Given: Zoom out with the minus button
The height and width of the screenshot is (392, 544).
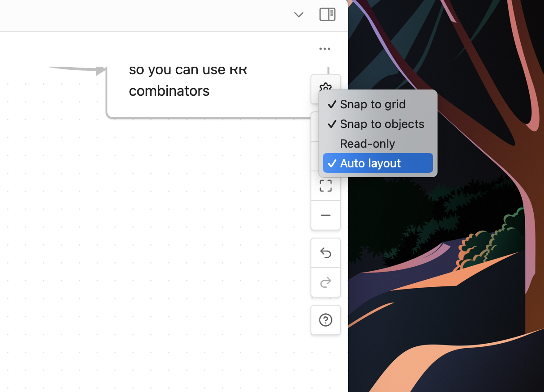Looking at the screenshot, I should point(326,215).
